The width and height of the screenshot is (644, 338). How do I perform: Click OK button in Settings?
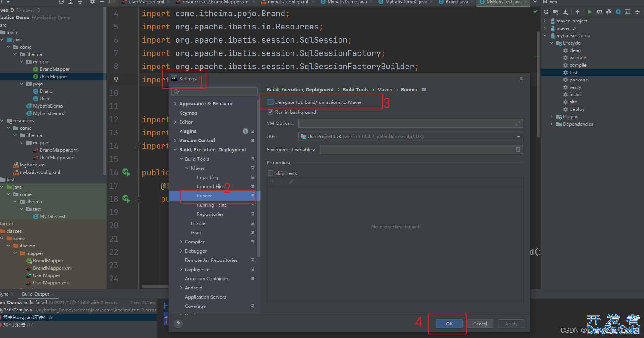tap(449, 324)
